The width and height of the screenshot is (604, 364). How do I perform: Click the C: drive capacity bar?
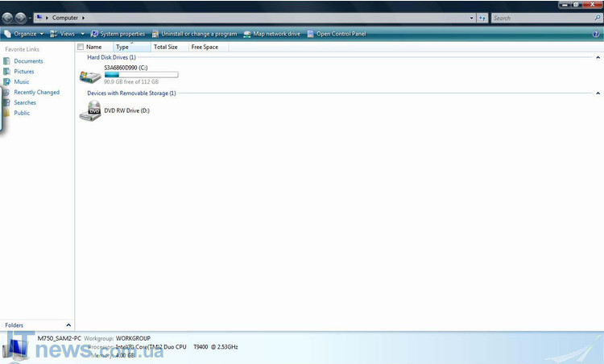point(141,75)
